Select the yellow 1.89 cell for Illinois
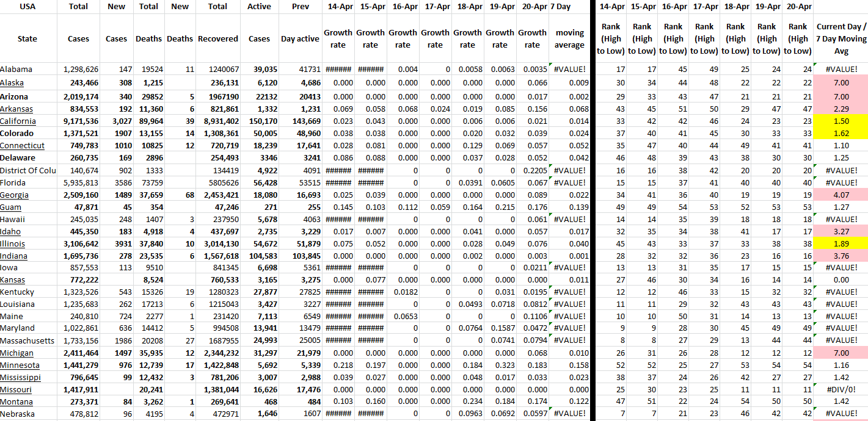The image size is (868, 421). (841, 243)
